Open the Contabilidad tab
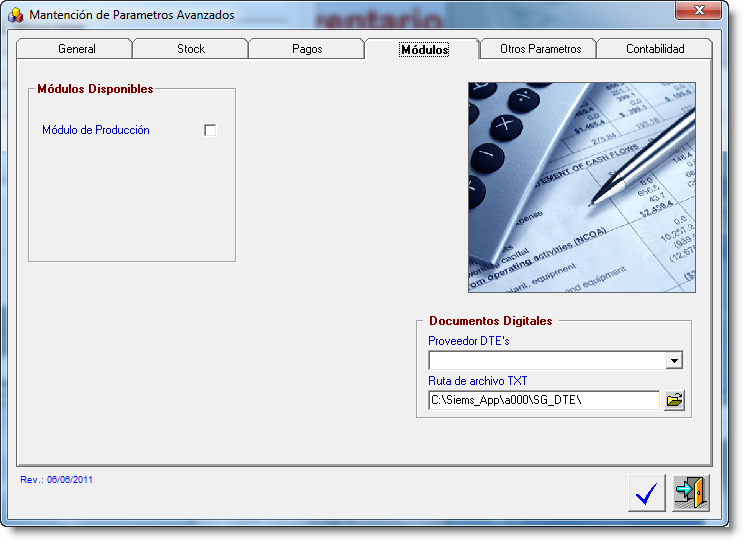743x541 pixels. [x=655, y=49]
